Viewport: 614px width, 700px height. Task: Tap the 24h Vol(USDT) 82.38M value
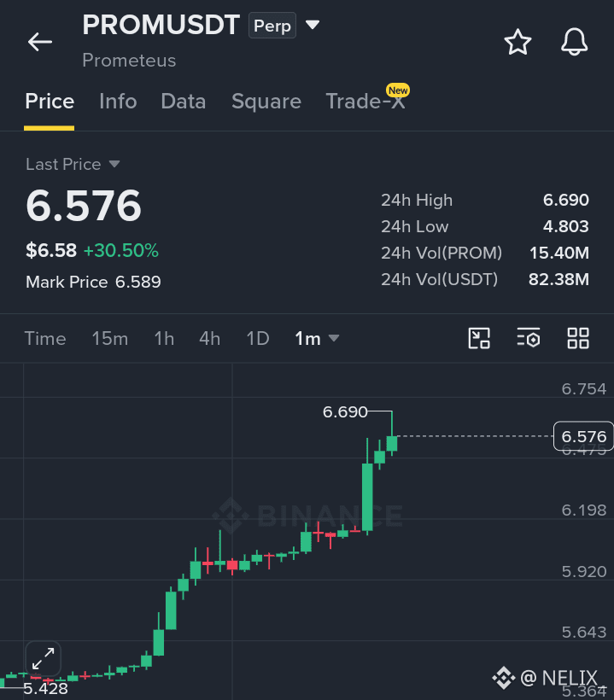558,279
